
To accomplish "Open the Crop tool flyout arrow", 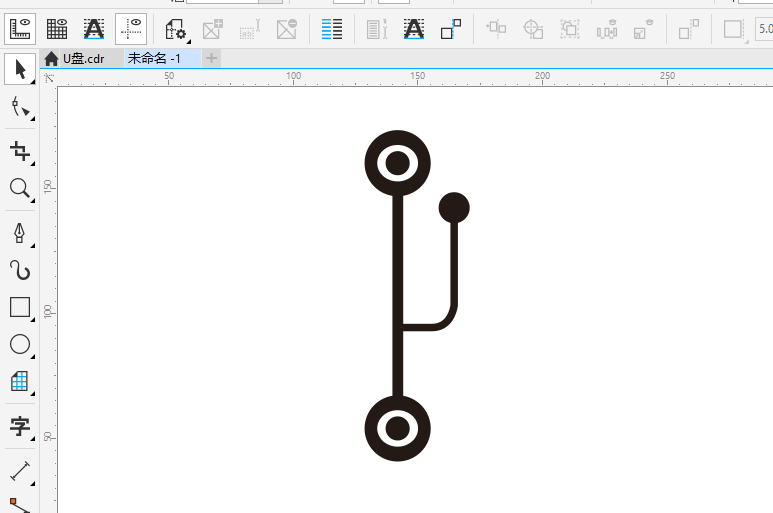I will [x=33, y=163].
